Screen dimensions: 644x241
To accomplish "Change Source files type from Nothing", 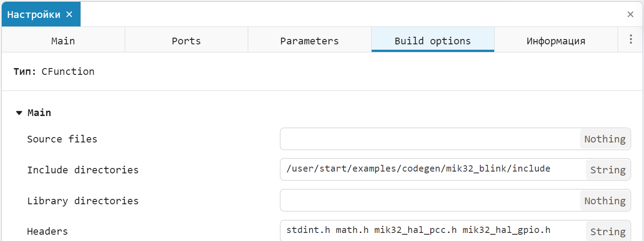I will [x=605, y=139].
